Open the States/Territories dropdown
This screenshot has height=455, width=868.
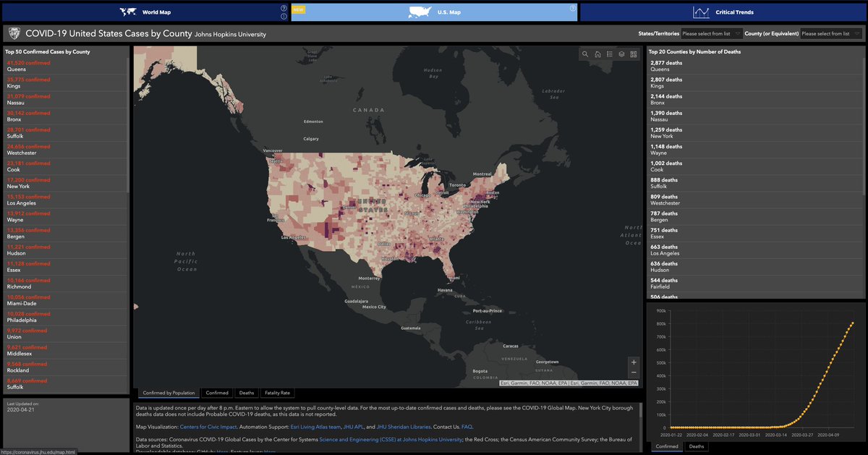coord(711,33)
